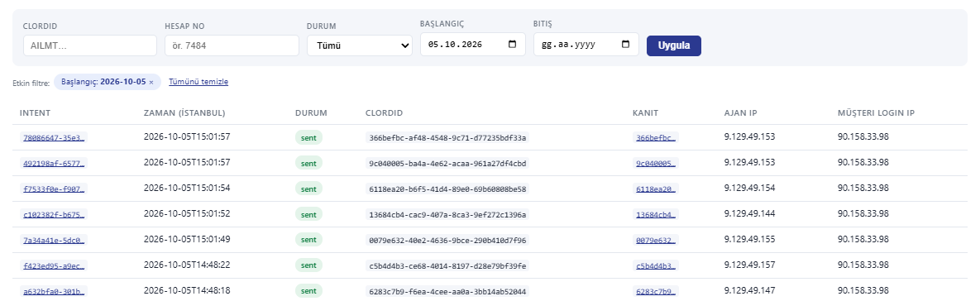The width and height of the screenshot is (980, 301).
Task: Open intent link a632bfa0-301b
Action: click(54, 292)
